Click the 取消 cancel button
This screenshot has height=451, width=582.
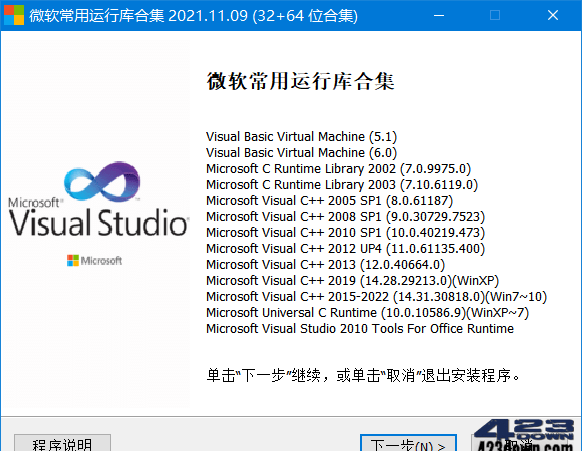pos(520,443)
